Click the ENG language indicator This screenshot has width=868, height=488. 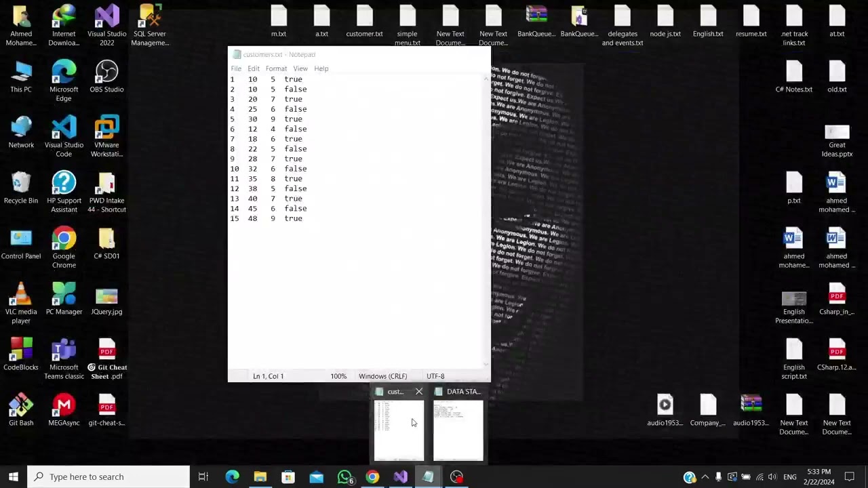[x=790, y=476]
